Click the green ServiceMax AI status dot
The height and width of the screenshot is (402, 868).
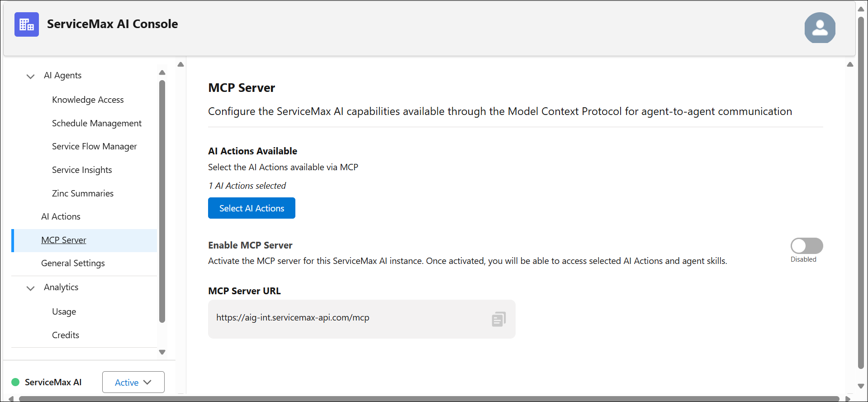point(15,382)
